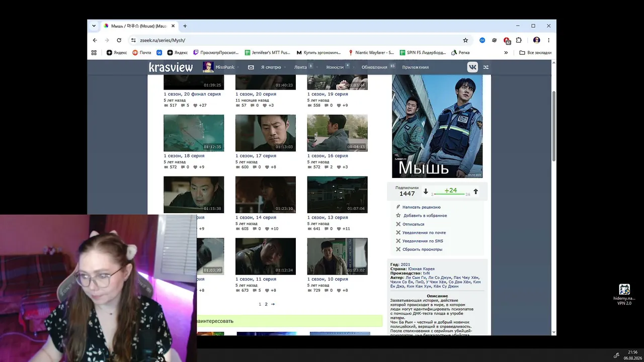Click the "Южная Корея" country link

421,269
